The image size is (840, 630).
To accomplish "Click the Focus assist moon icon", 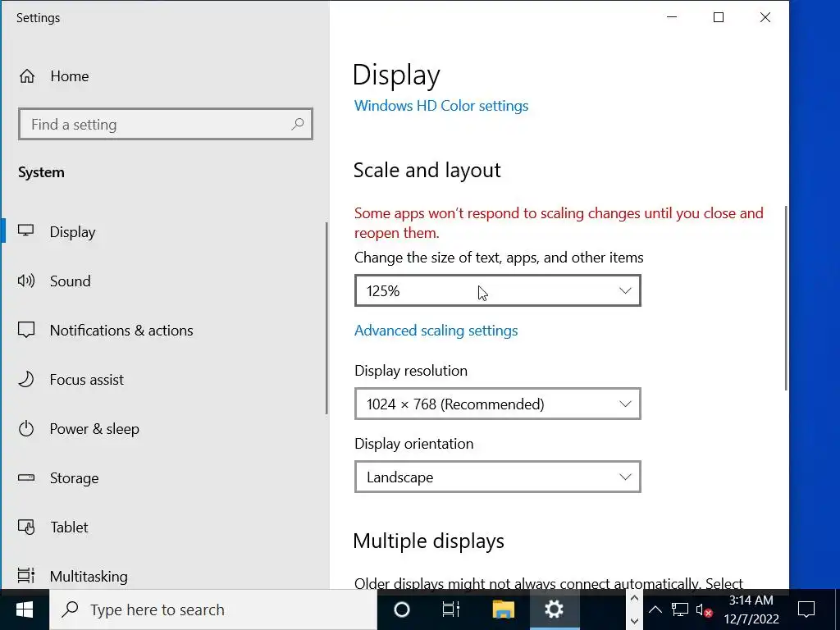I will [x=25, y=379].
